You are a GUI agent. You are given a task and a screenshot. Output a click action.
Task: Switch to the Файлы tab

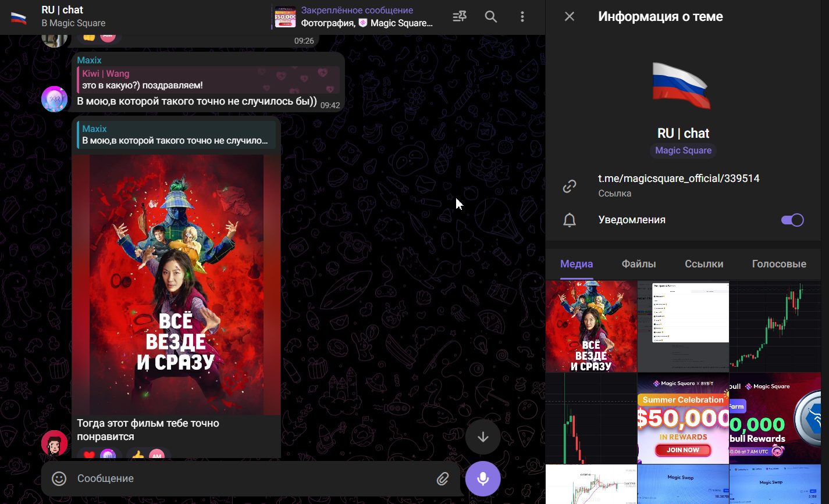coord(639,264)
